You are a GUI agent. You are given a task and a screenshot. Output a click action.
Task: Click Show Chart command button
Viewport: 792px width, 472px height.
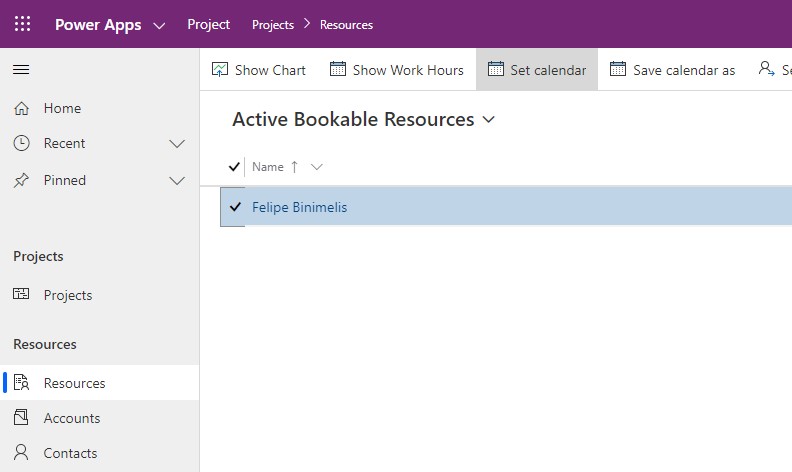[259, 70]
